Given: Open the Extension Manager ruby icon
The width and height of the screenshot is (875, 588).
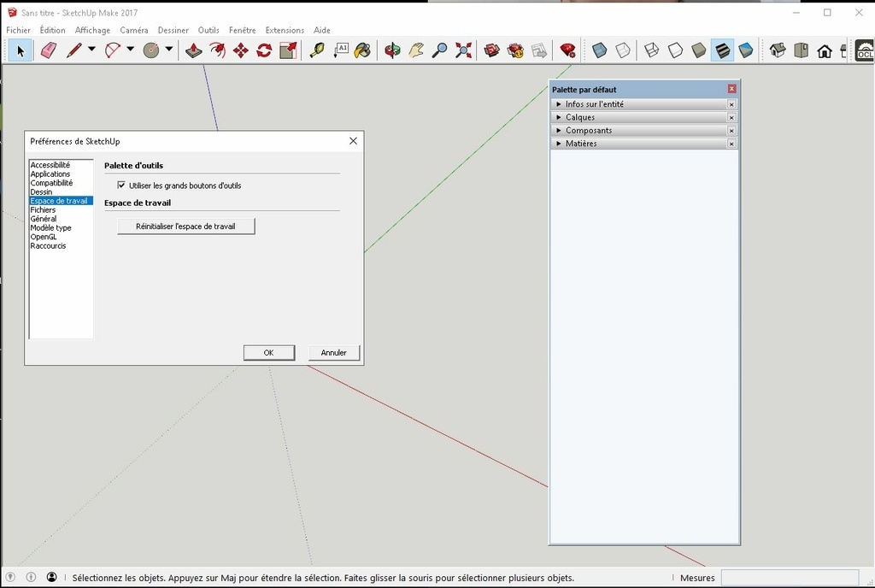Looking at the screenshot, I should [567, 50].
